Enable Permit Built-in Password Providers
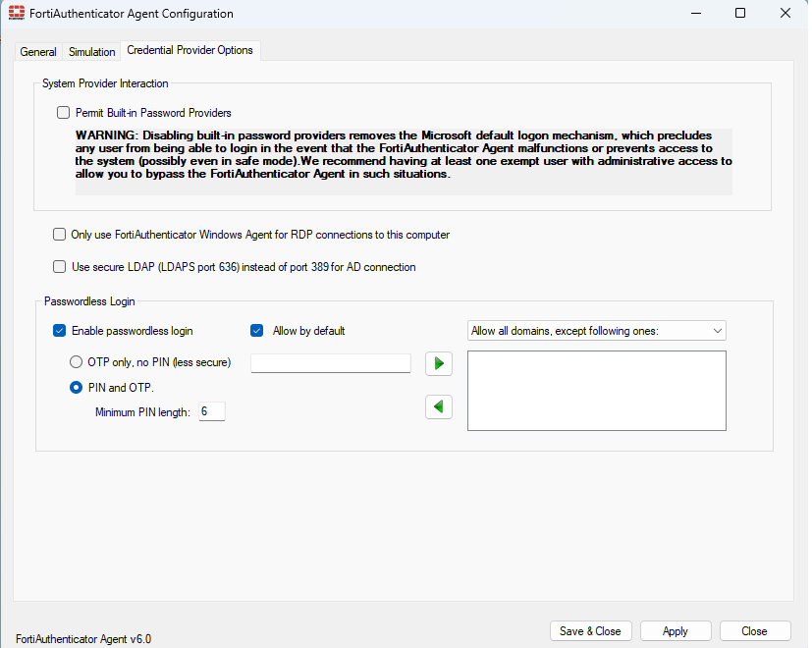The width and height of the screenshot is (812, 648). coord(63,112)
